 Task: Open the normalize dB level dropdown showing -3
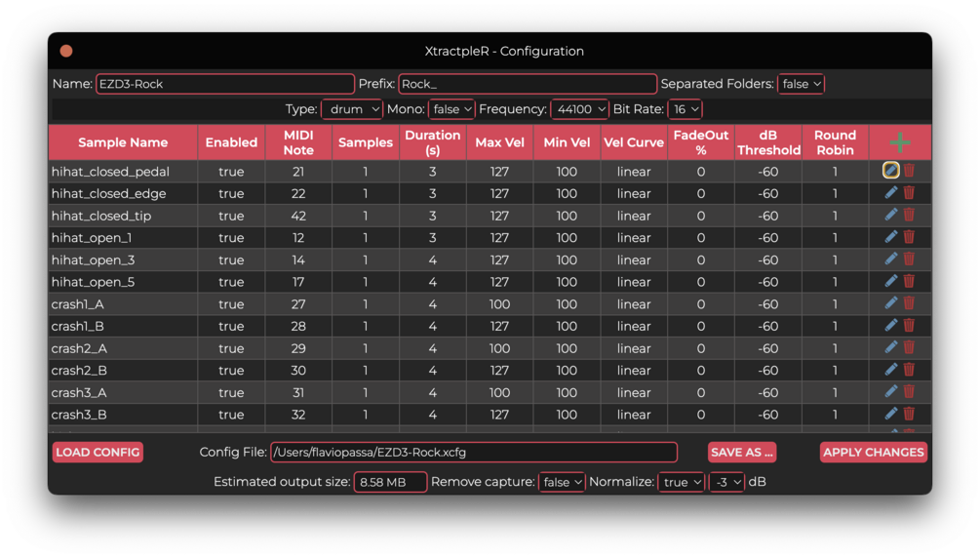click(726, 482)
